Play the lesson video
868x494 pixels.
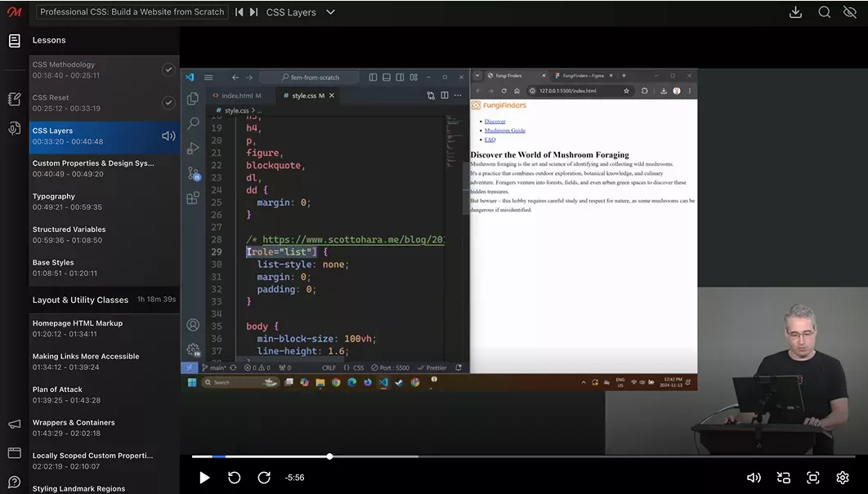tap(204, 478)
